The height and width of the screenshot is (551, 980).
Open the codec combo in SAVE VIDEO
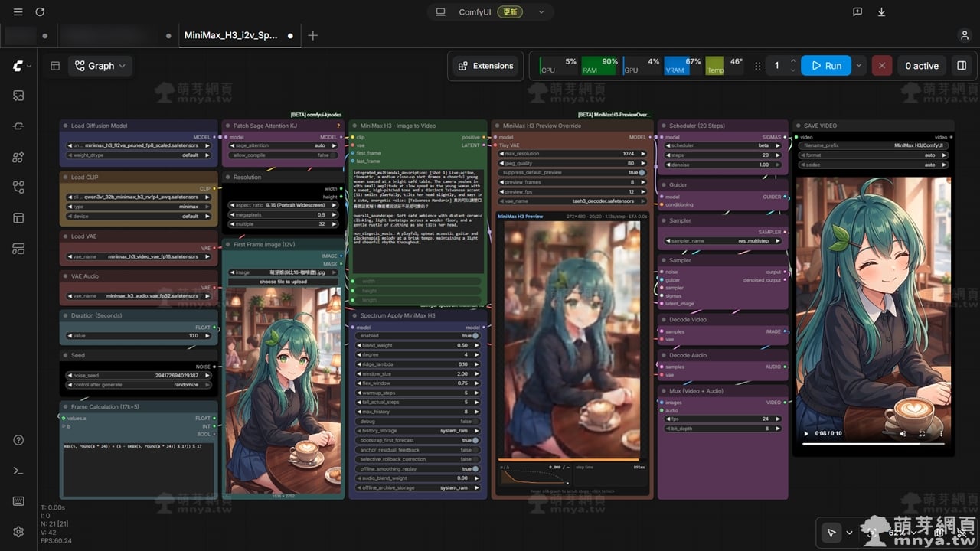click(x=873, y=165)
